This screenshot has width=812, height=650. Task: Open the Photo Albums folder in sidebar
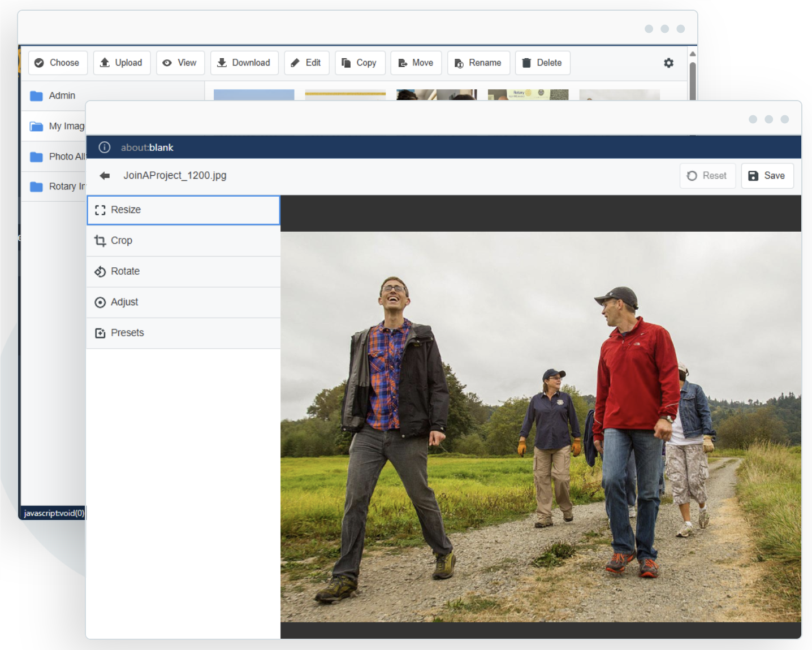tap(54, 157)
